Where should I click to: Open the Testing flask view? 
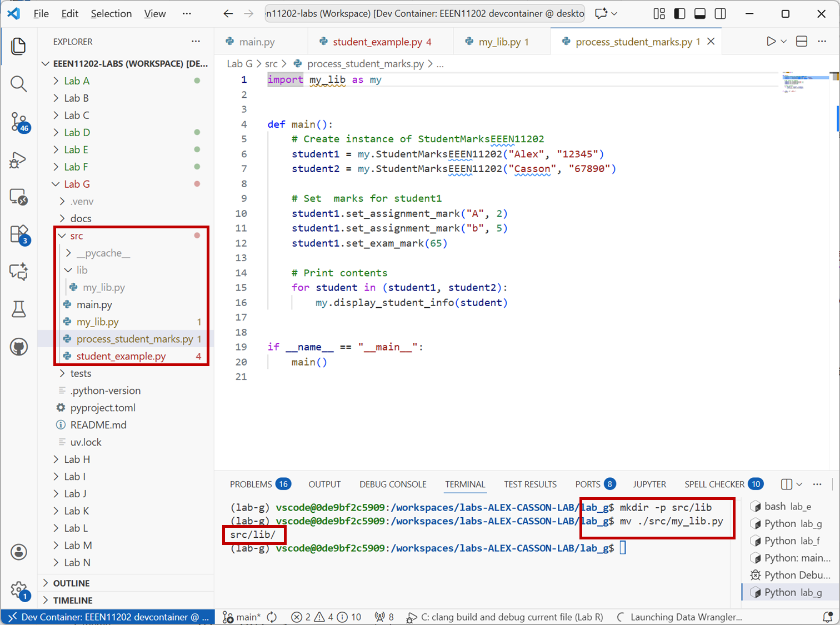click(19, 309)
